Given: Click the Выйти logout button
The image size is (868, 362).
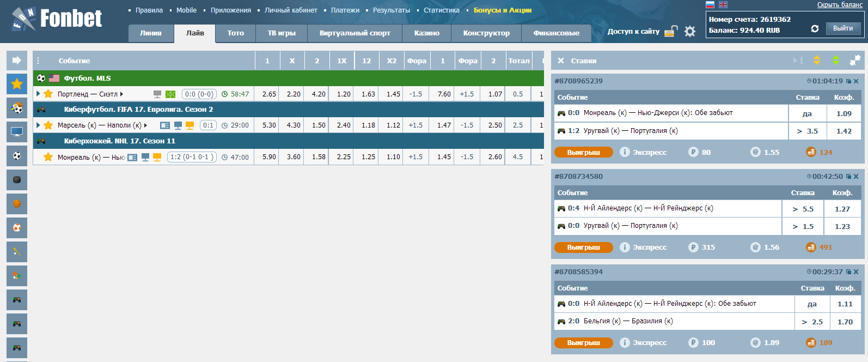Looking at the screenshot, I should click(843, 28).
